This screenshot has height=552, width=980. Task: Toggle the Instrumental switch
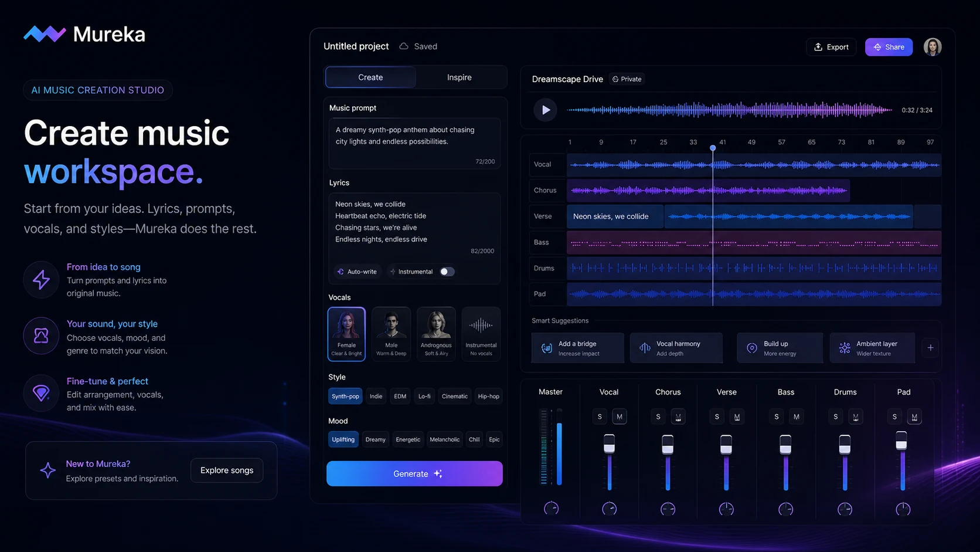pyautogui.click(x=447, y=272)
